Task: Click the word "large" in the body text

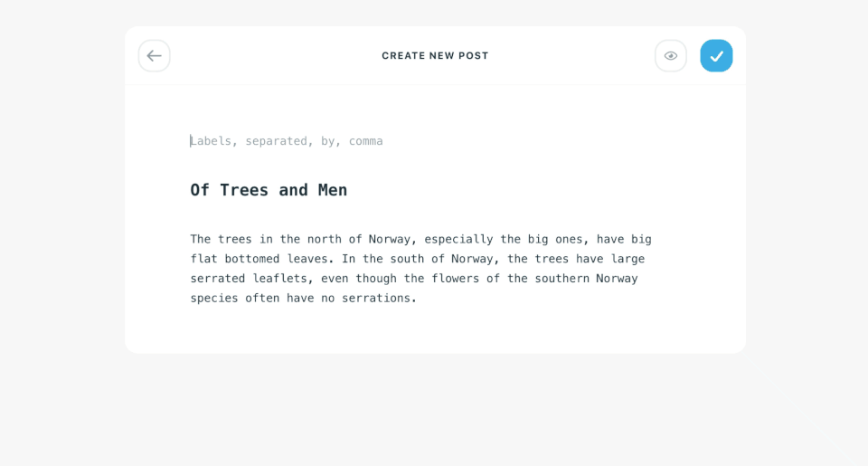Action: (627, 259)
